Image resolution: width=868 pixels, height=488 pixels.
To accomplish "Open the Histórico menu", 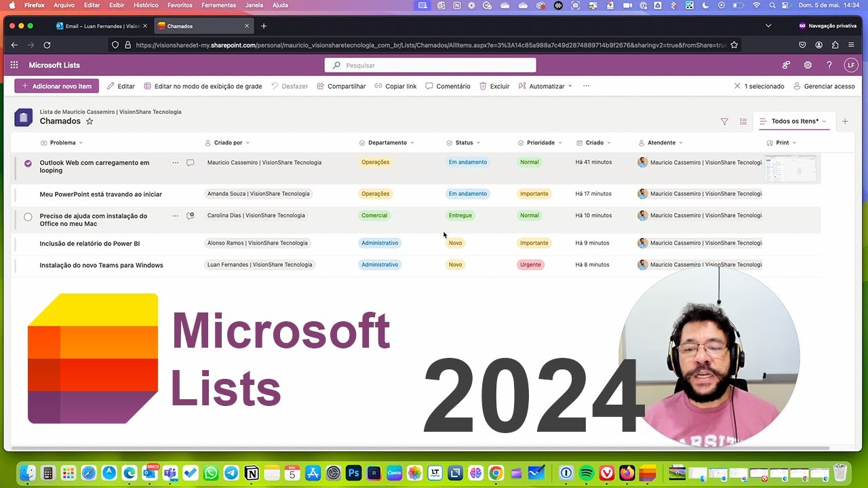I will (x=146, y=5).
